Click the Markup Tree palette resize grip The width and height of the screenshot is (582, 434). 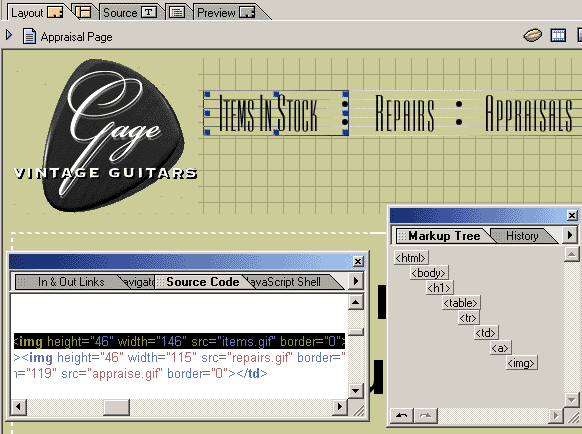(573, 417)
